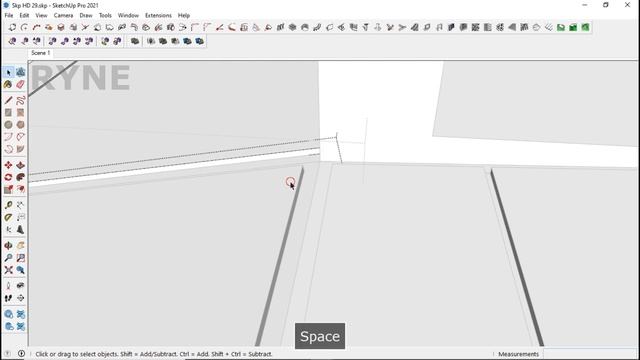
Task: Activate the Push/Pull tool
Action: pos(20,165)
